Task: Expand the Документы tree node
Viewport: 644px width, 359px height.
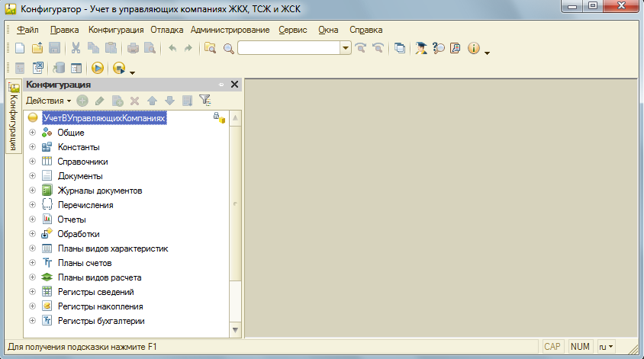Action: (32, 176)
